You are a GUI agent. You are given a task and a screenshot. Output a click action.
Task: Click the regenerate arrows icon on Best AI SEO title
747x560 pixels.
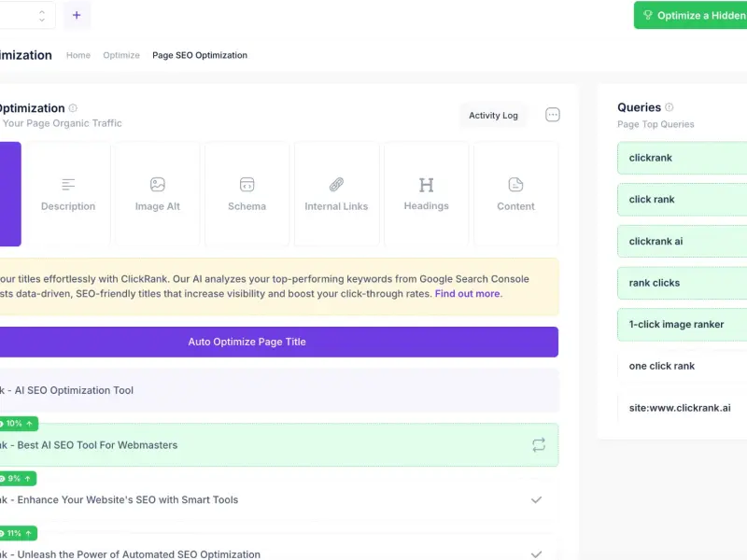[x=539, y=445]
